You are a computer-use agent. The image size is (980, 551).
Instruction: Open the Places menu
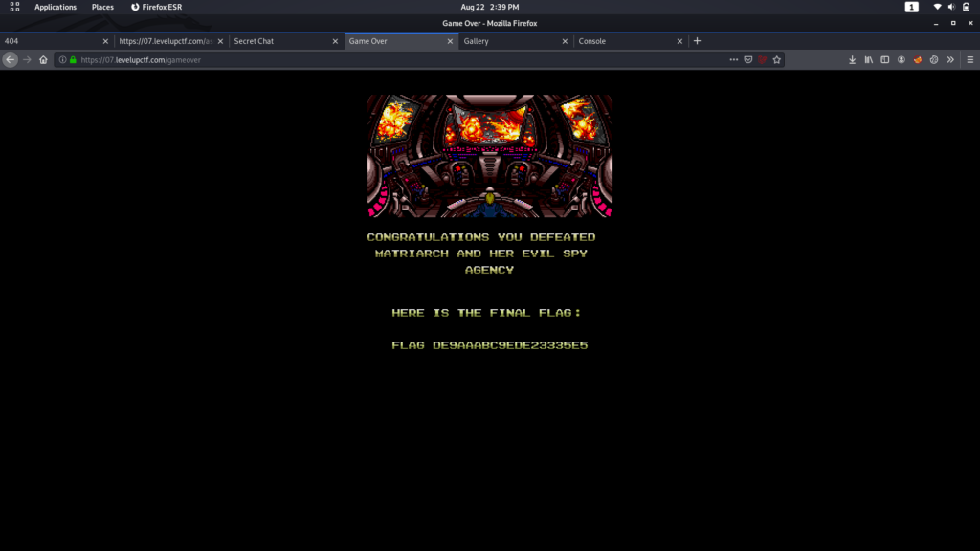click(102, 7)
